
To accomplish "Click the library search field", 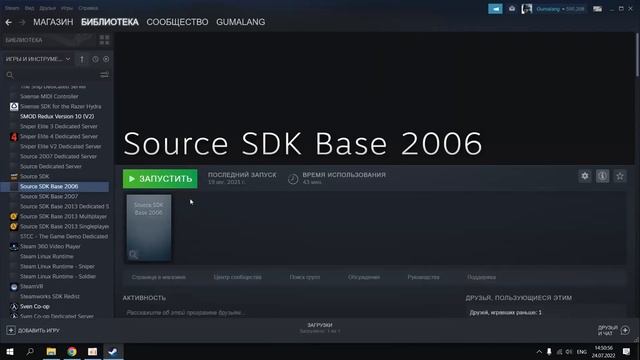I will click(x=57, y=75).
